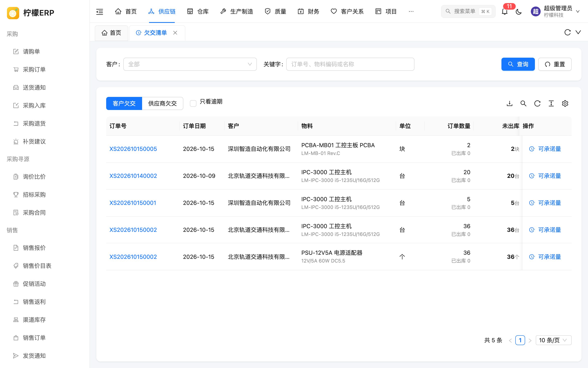Click the 查询 search button
Viewport: 588px width, 368px height.
(518, 64)
